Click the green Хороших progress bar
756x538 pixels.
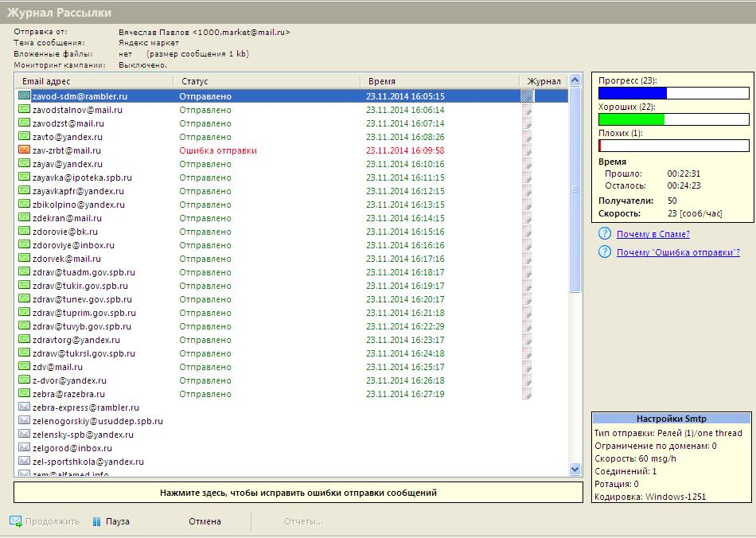(x=673, y=119)
